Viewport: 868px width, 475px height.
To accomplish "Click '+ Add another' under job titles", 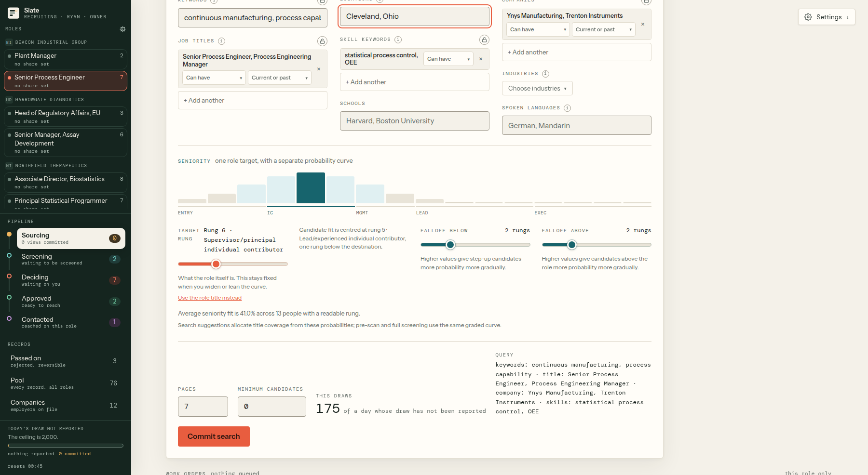I will pos(253,101).
